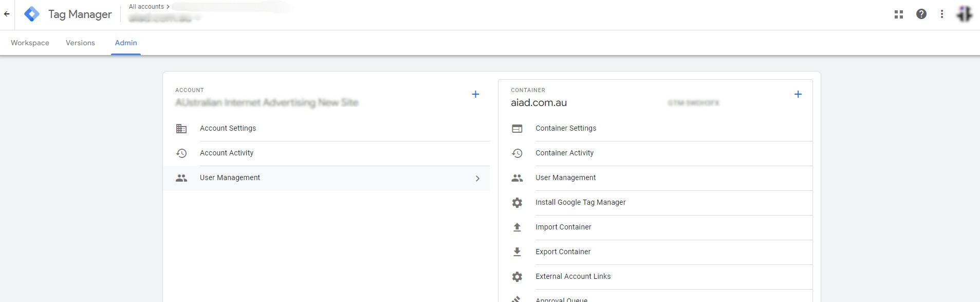Screen dimensions: 980x302
Task: Open Account Settings
Action: [326, 129]
